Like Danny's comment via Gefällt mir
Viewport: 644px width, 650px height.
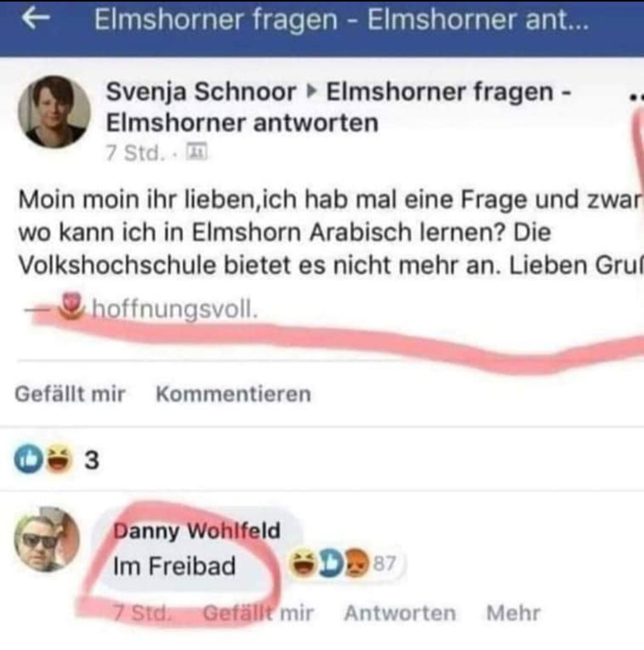pyautogui.click(x=258, y=612)
